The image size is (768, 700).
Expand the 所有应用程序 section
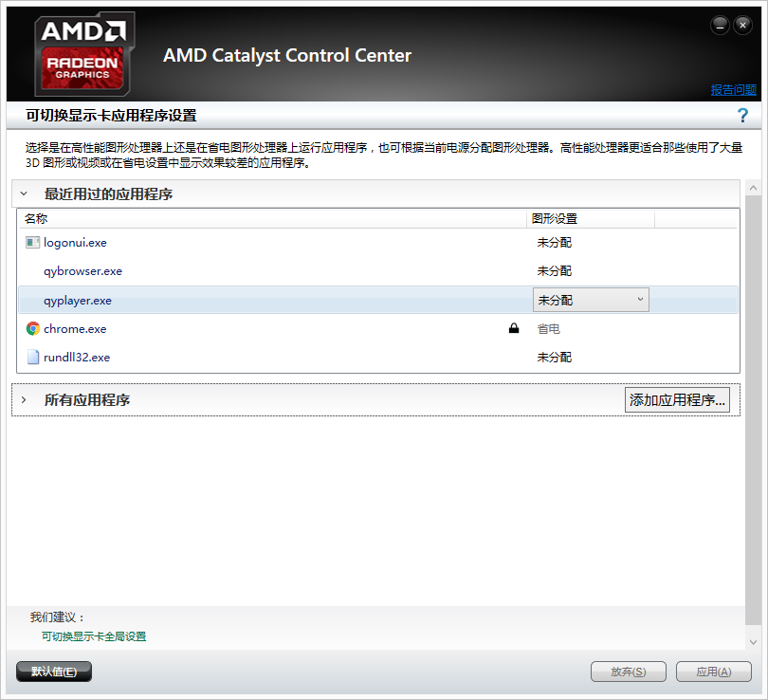coord(24,399)
